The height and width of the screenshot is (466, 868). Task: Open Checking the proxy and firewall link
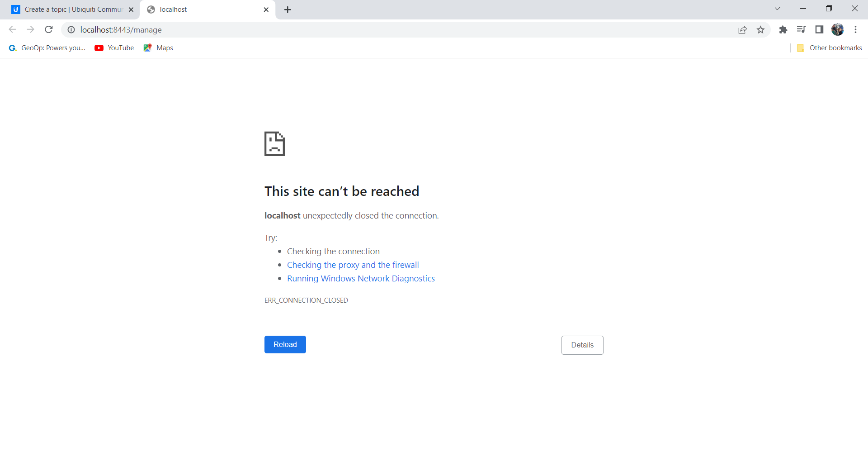pyautogui.click(x=353, y=265)
